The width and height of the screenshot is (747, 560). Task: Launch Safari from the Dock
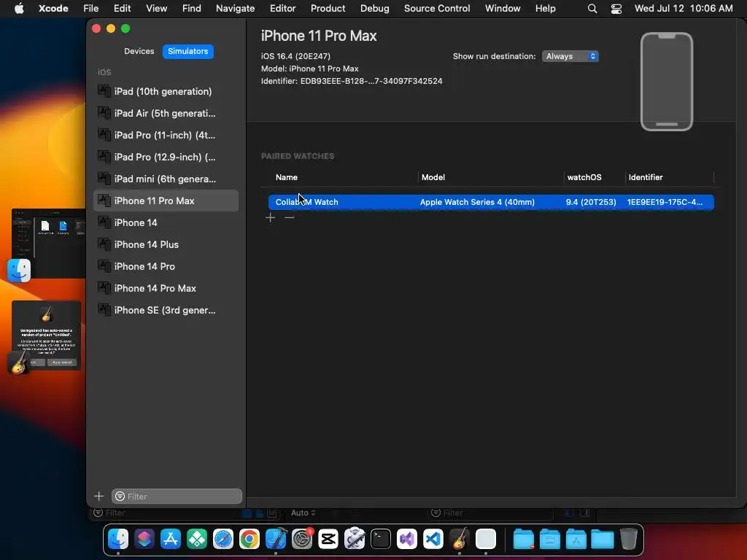click(x=223, y=539)
